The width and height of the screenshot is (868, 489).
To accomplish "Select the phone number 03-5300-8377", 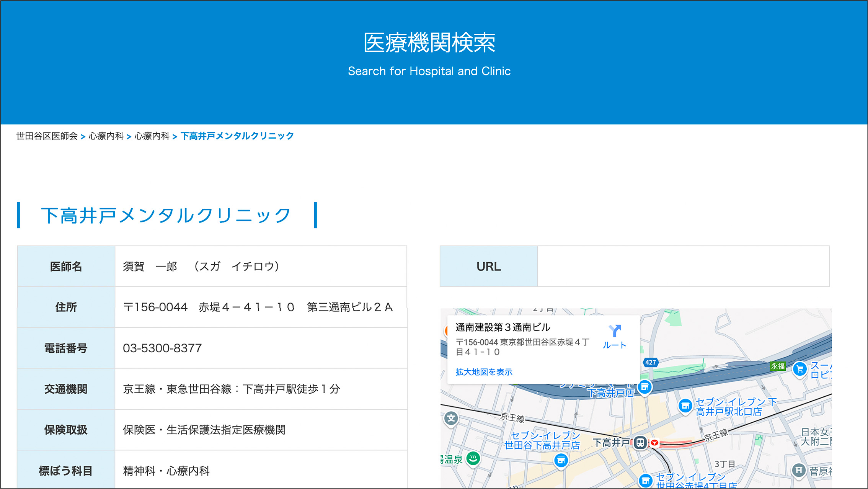I will 162,348.
